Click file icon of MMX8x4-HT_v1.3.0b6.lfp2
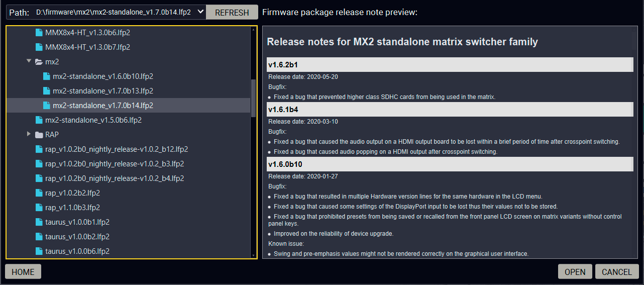This screenshot has width=644, height=285. point(39,32)
